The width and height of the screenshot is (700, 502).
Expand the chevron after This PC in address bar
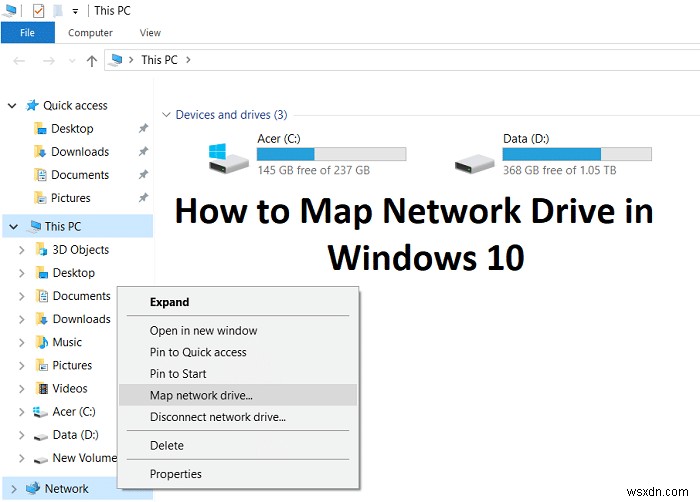188,60
